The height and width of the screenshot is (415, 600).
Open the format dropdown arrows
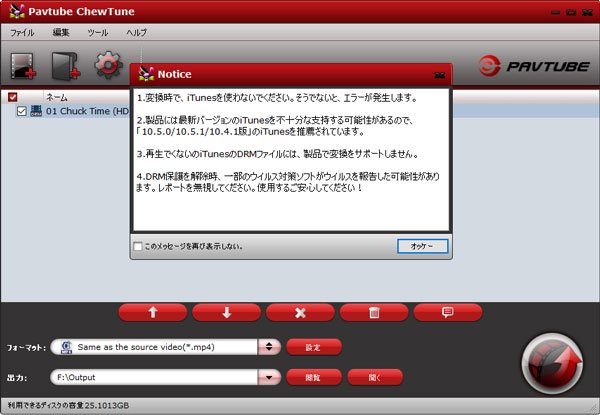tap(269, 347)
